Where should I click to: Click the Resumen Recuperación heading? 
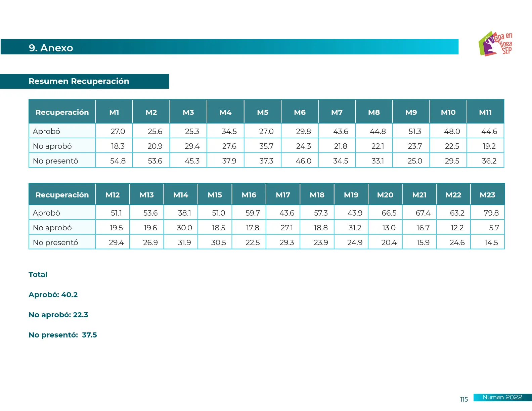coord(79,81)
